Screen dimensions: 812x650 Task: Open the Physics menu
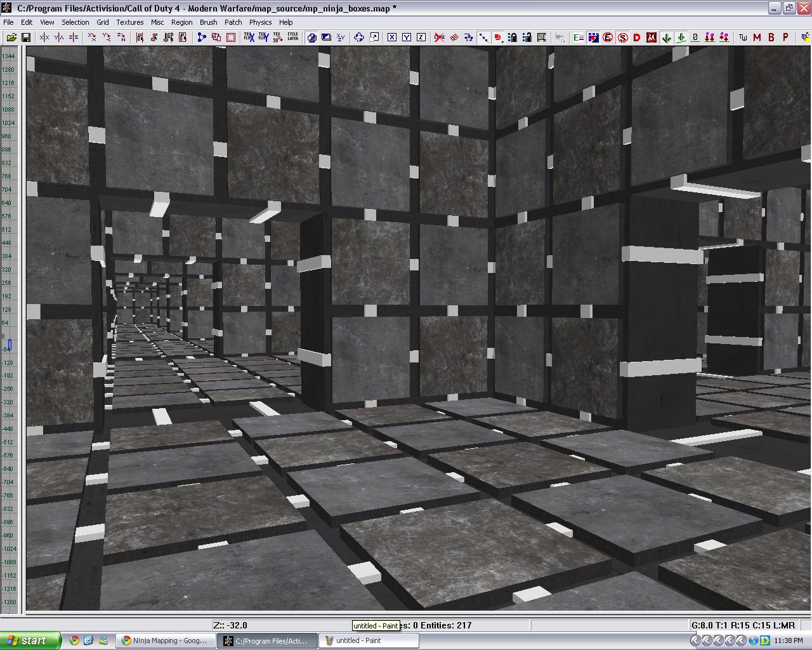click(261, 22)
